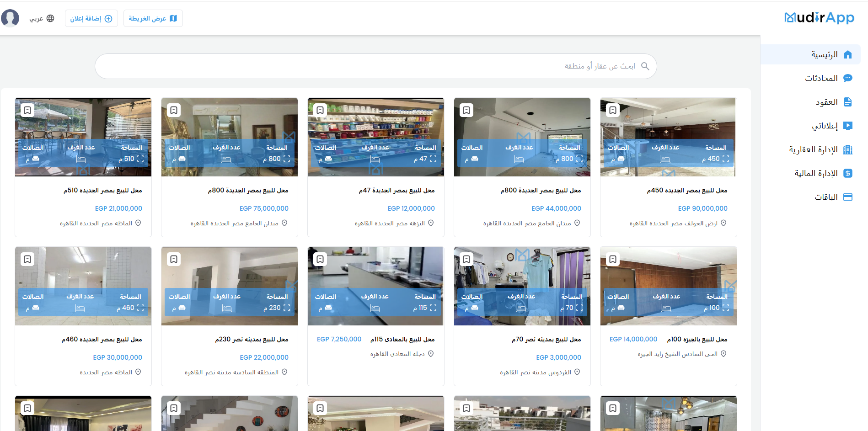Click the card icon next to الباقات
The width and height of the screenshot is (868, 431).
click(847, 197)
